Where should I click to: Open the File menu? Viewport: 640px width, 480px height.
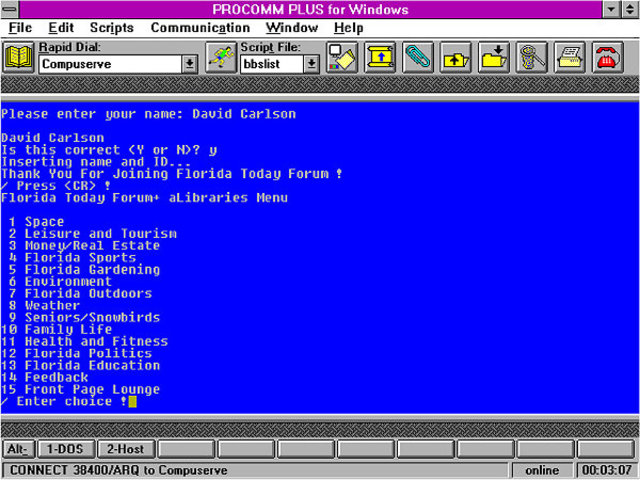click(20, 28)
